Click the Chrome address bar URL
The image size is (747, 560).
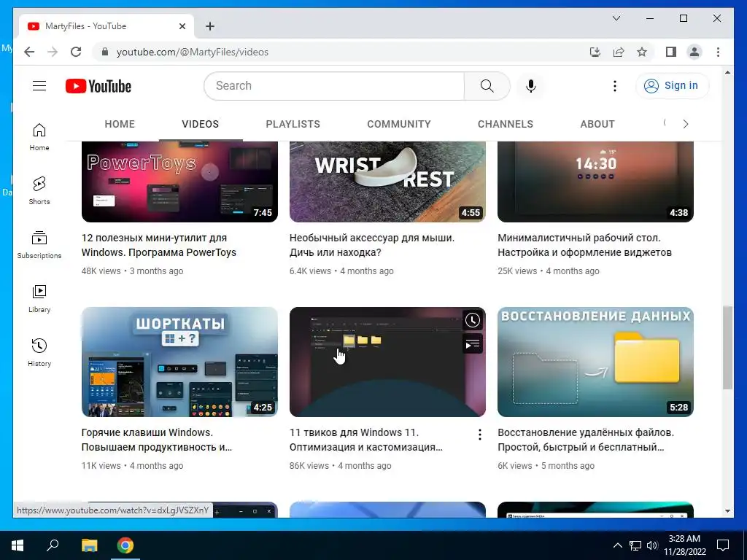pyautogui.click(x=193, y=52)
